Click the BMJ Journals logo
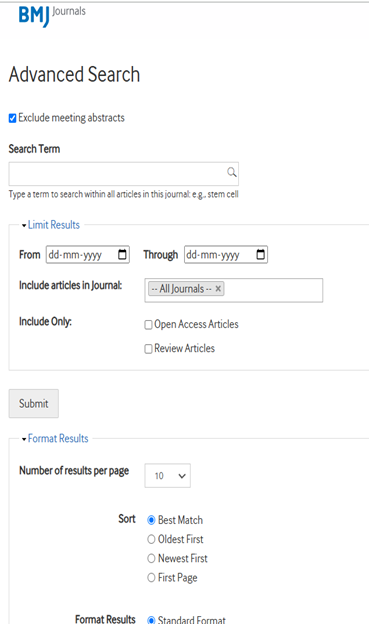The image size is (369, 624). pos(52,16)
